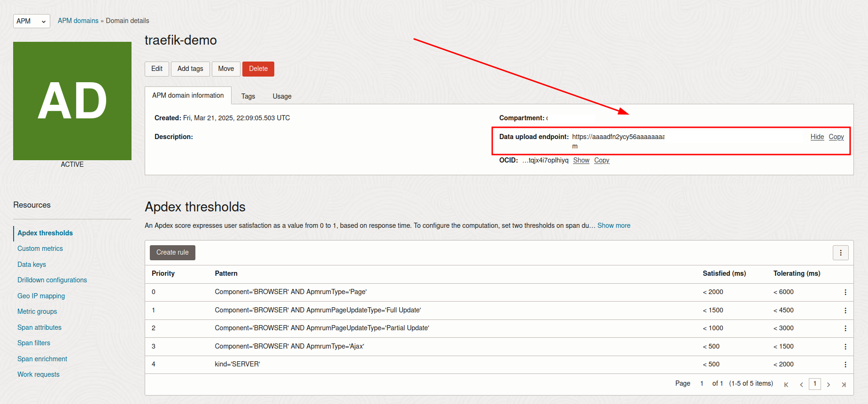This screenshot has height=404, width=868.
Task: Go to previous page arrow
Action: [x=801, y=384]
